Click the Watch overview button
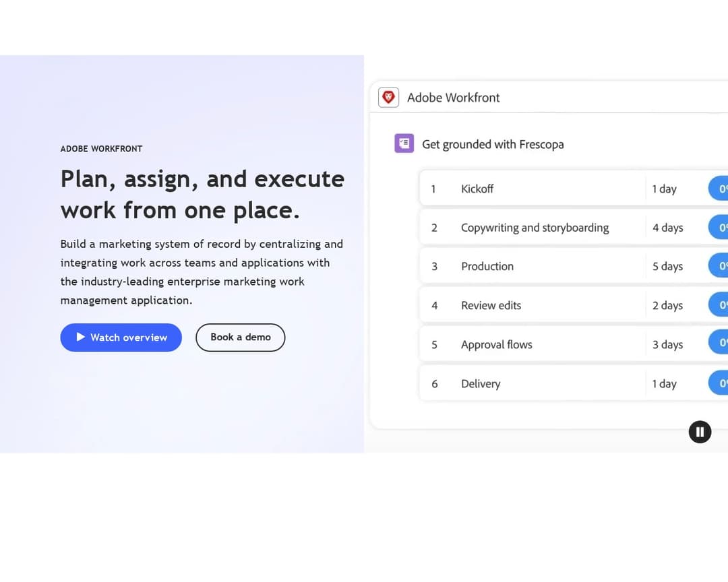 (x=121, y=337)
